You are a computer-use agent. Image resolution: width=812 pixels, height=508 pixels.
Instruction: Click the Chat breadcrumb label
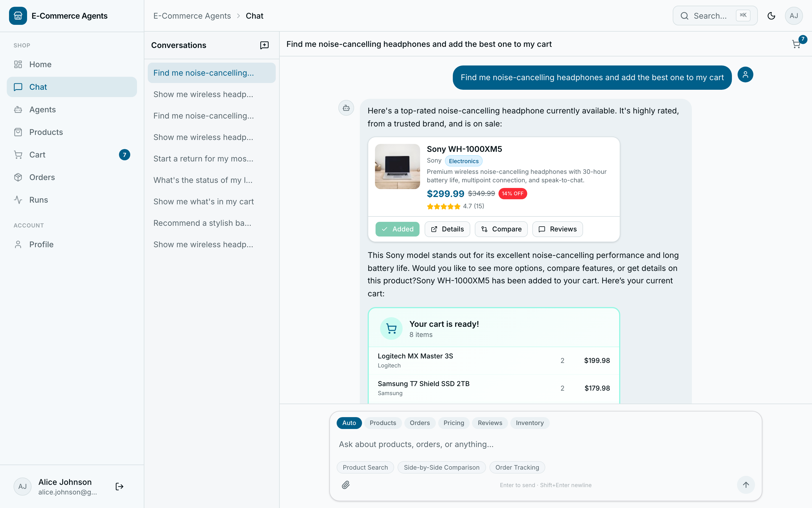coord(254,16)
